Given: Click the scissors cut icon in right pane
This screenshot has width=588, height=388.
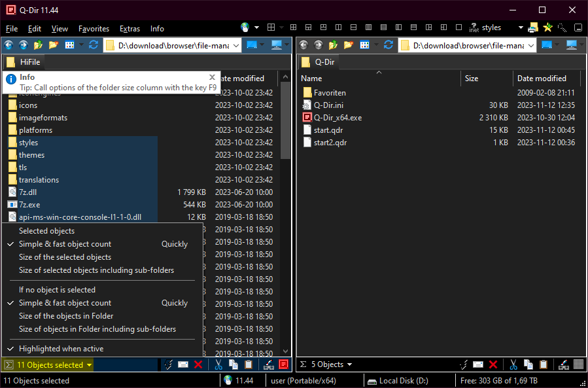Looking at the screenshot, I should click(514, 364).
